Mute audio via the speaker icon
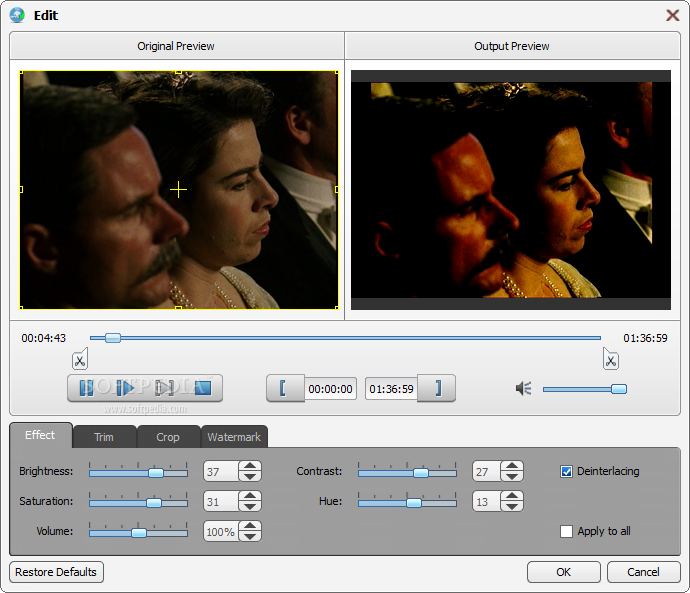 523,388
